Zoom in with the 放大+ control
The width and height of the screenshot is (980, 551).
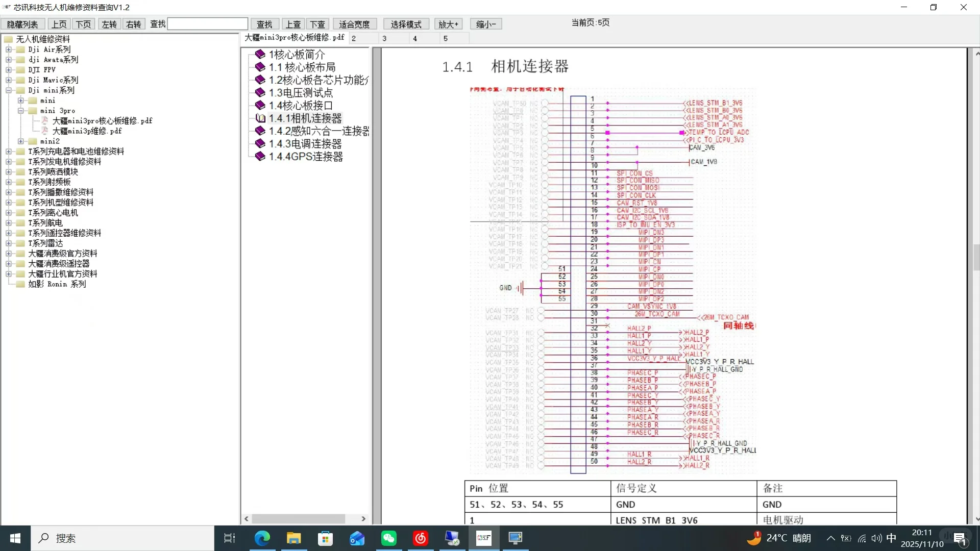448,24
